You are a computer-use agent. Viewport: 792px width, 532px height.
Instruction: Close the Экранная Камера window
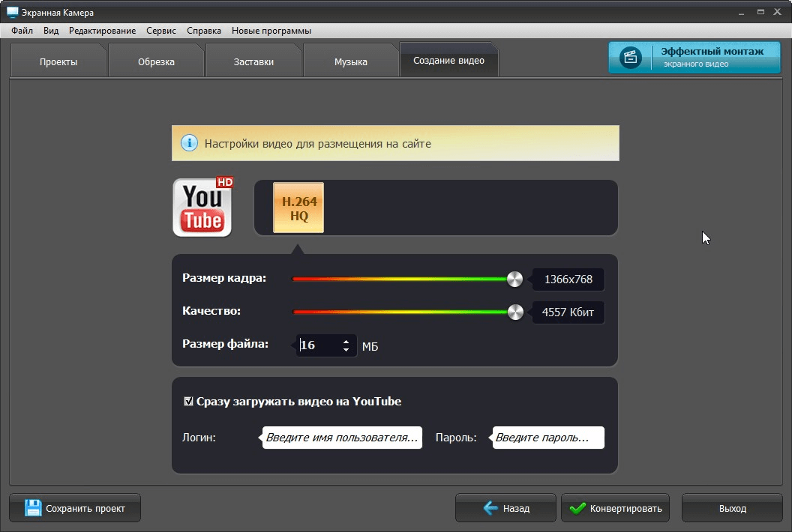777,12
